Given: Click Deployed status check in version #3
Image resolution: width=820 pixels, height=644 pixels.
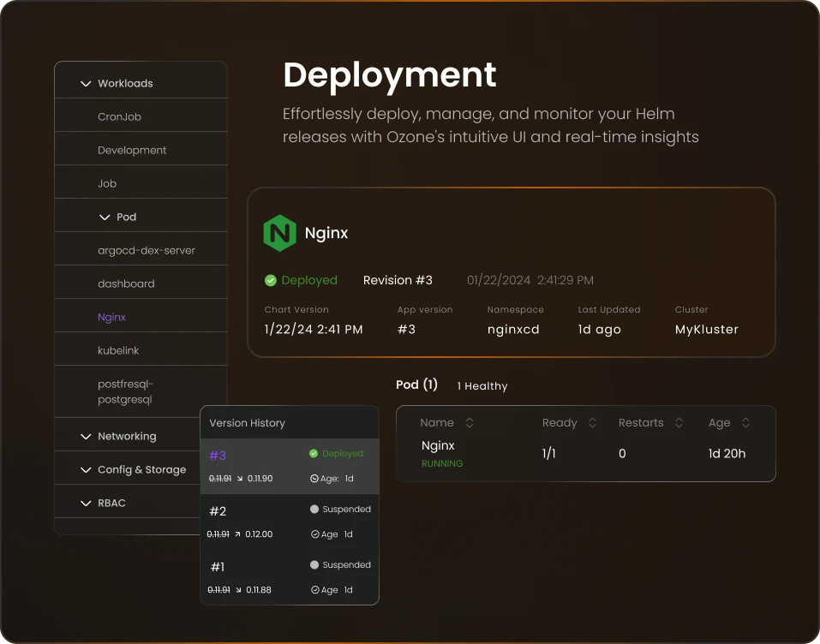Looking at the screenshot, I should pos(314,454).
